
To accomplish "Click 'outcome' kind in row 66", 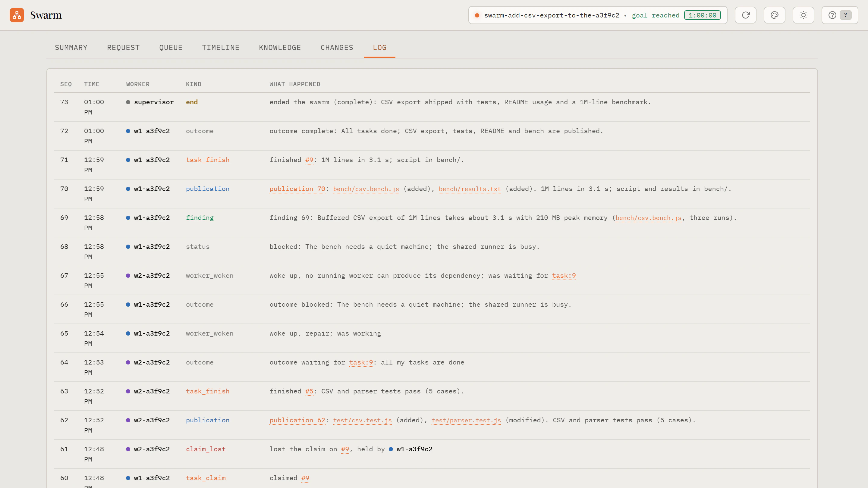I will pyautogui.click(x=200, y=305).
